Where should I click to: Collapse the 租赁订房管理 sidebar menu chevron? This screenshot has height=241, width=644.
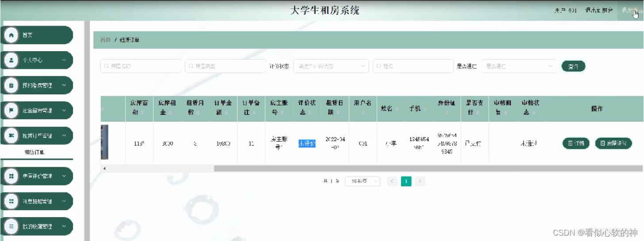[x=64, y=136]
